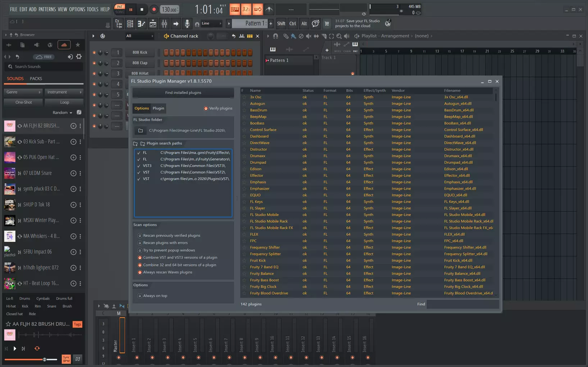Switch to the PACKS tab

pyautogui.click(x=36, y=78)
